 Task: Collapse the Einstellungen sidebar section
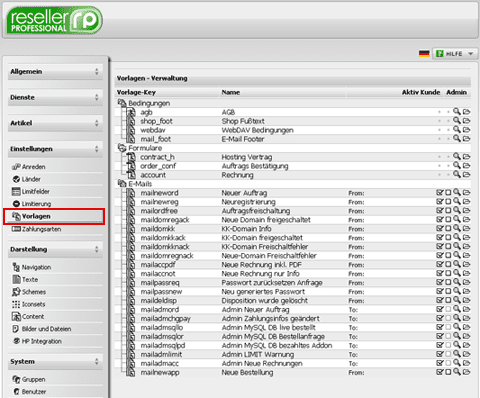55,149
